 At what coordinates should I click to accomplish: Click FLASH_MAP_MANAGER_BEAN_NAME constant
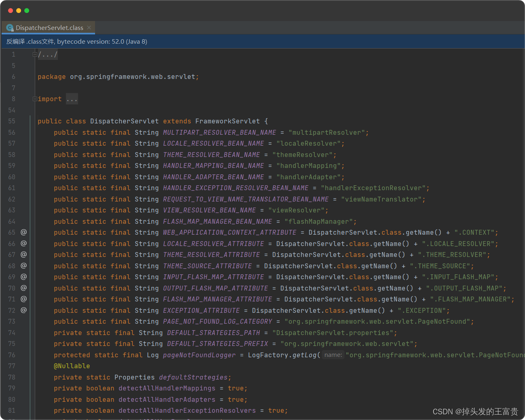click(x=218, y=221)
